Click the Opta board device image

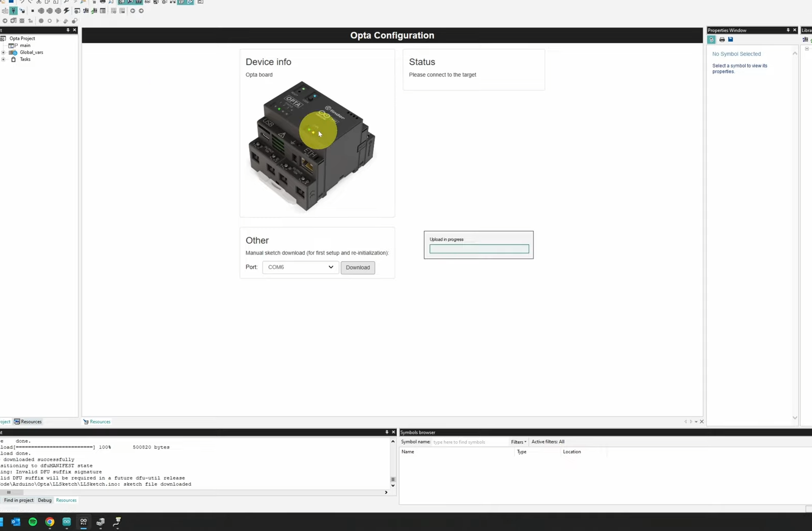click(x=312, y=146)
